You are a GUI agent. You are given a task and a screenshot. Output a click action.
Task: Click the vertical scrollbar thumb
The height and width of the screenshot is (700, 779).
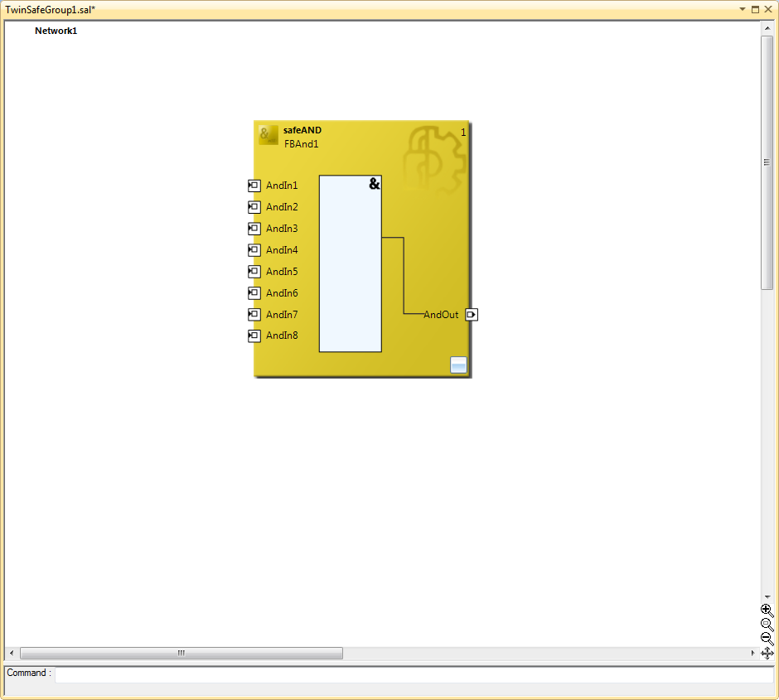(x=767, y=162)
